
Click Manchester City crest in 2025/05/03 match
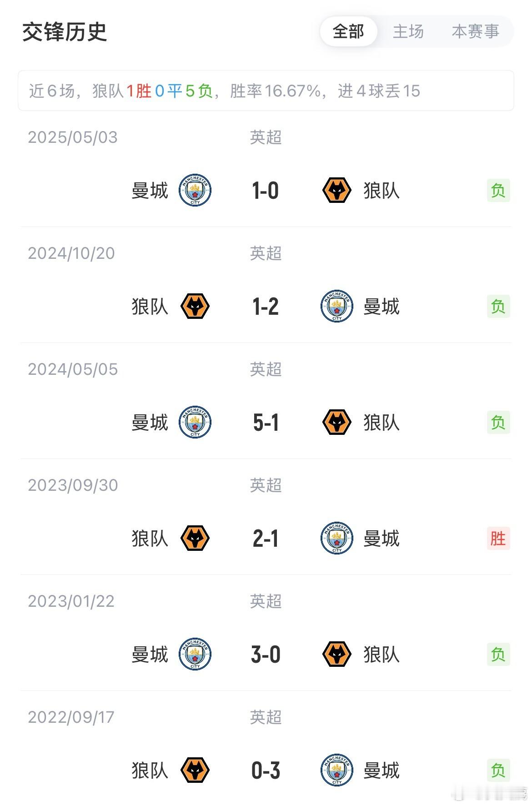pyautogui.click(x=195, y=190)
